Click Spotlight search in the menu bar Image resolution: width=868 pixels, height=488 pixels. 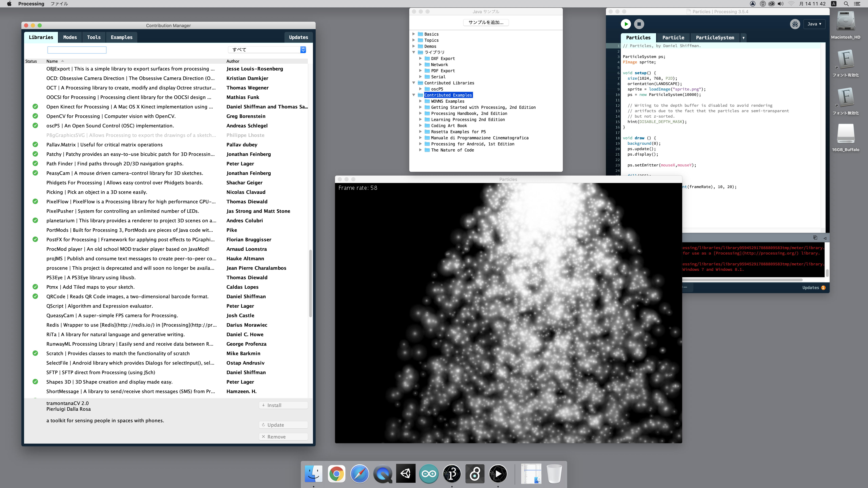tap(846, 4)
